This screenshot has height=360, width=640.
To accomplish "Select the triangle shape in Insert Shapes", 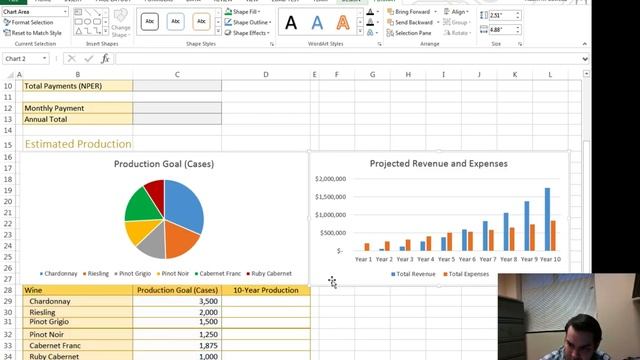I will pyautogui.click(x=78, y=31).
